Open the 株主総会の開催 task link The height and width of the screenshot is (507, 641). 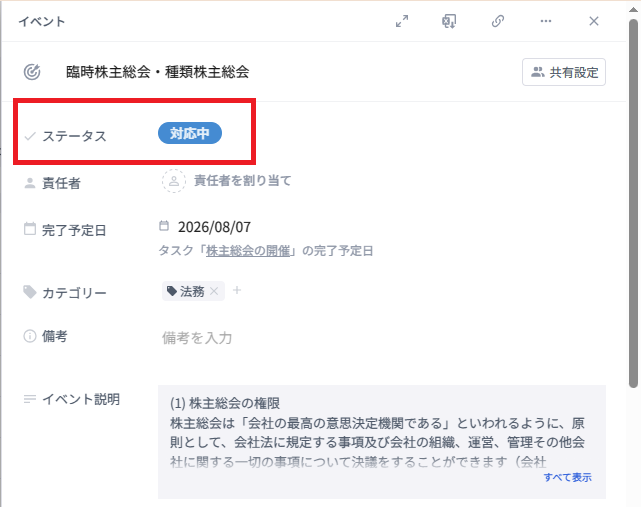[x=250, y=250]
